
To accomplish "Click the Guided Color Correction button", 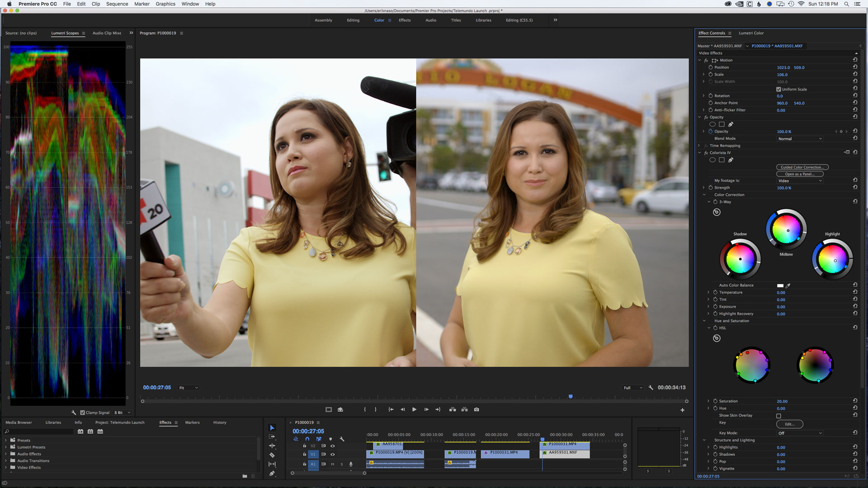I will click(802, 167).
